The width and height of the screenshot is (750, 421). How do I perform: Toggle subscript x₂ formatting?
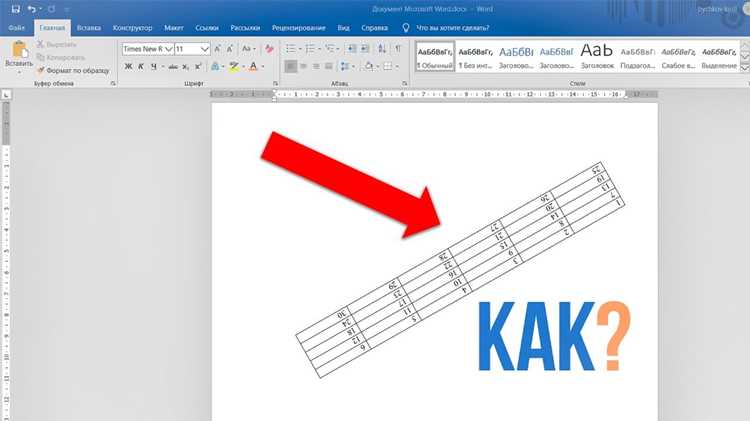click(186, 66)
